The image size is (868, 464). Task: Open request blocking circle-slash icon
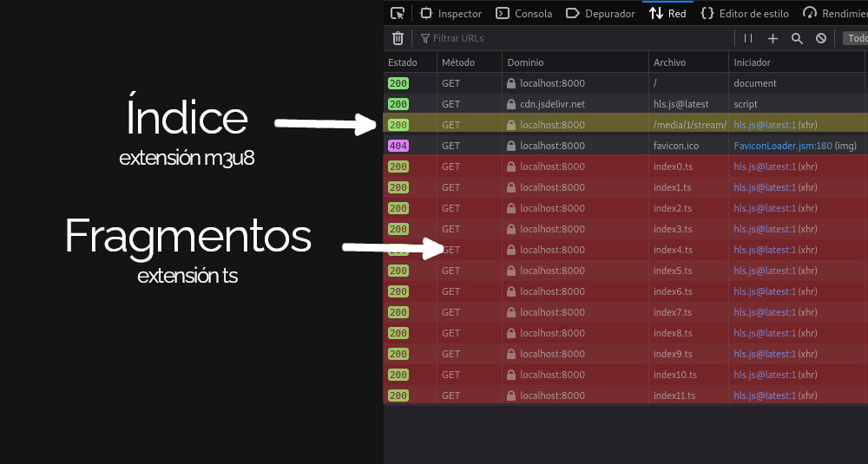(x=821, y=38)
